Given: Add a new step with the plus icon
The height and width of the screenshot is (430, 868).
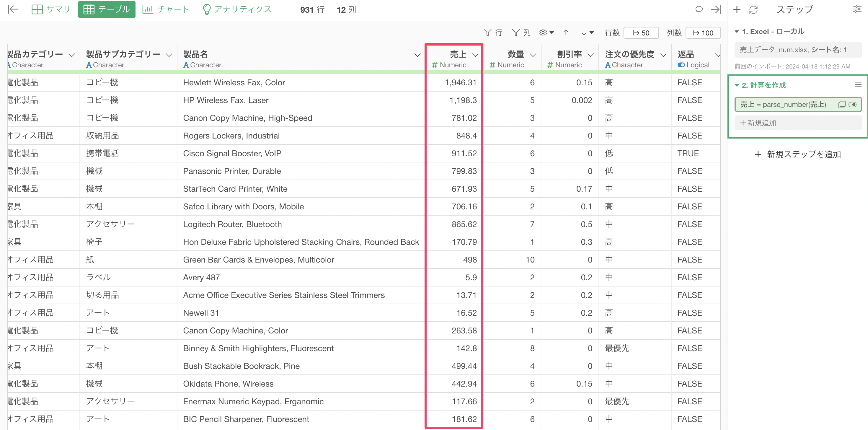Looking at the screenshot, I should pos(737,9).
